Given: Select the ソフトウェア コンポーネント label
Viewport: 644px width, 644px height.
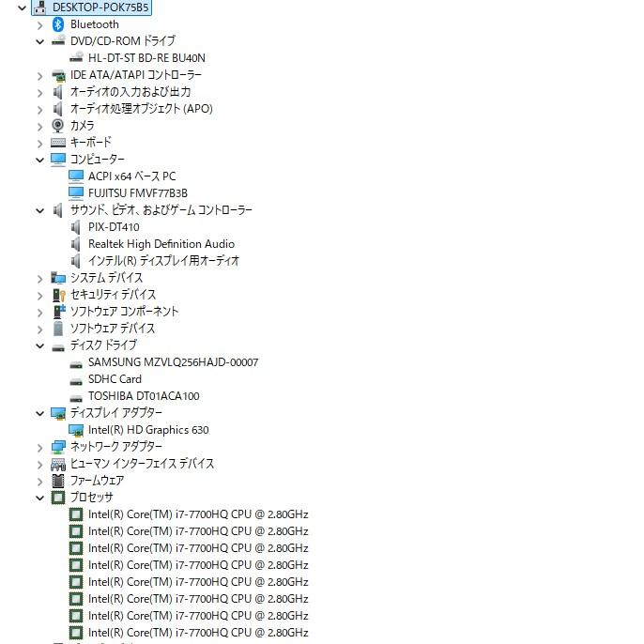Looking at the screenshot, I should (x=125, y=312).
